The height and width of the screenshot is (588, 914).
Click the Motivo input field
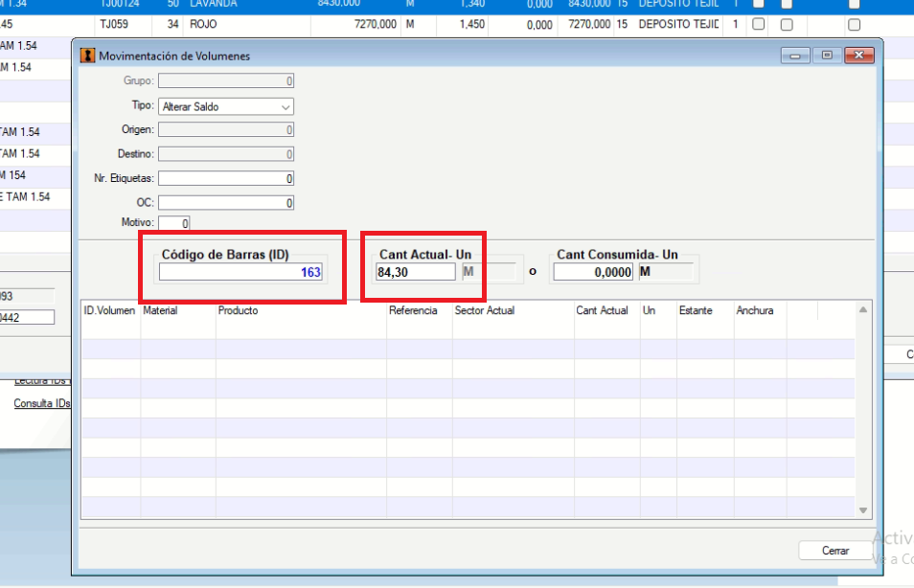[x=173, y=222]
